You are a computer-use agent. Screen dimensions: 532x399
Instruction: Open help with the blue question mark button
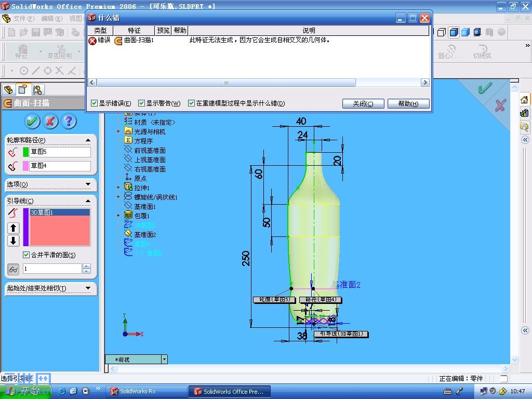pyautogui.click(x=69, y=121)
